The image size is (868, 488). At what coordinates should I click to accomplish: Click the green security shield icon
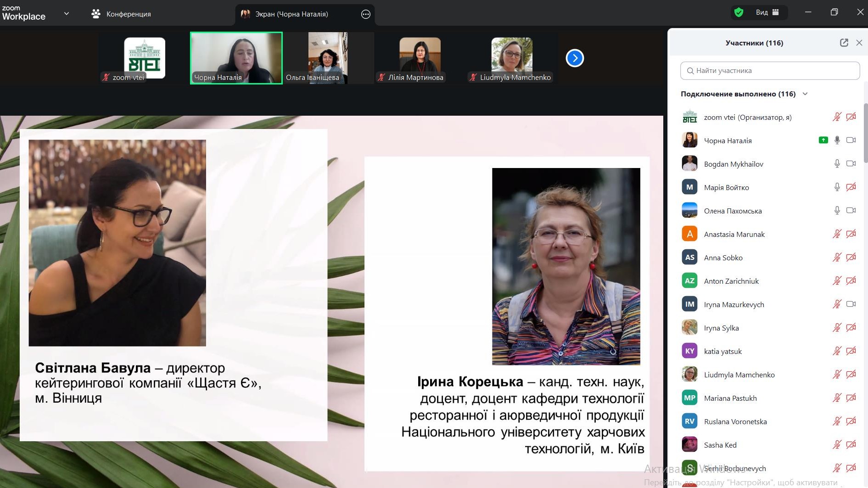[739, 12]
